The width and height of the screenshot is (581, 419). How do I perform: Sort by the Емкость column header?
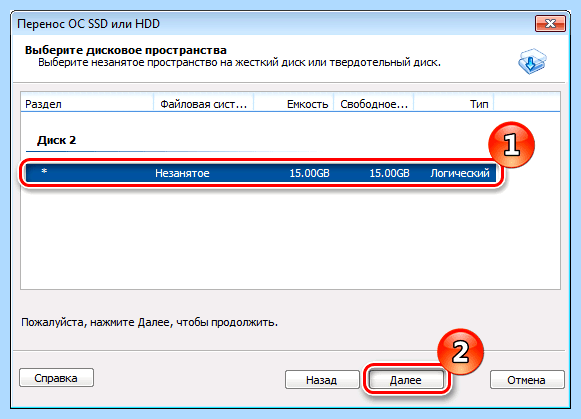(294, 104)
